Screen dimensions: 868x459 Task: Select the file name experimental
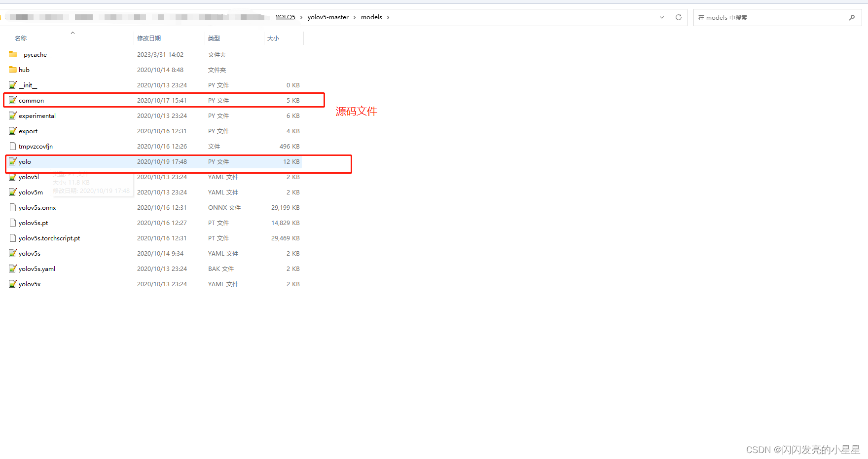click(x=37, y=116)
